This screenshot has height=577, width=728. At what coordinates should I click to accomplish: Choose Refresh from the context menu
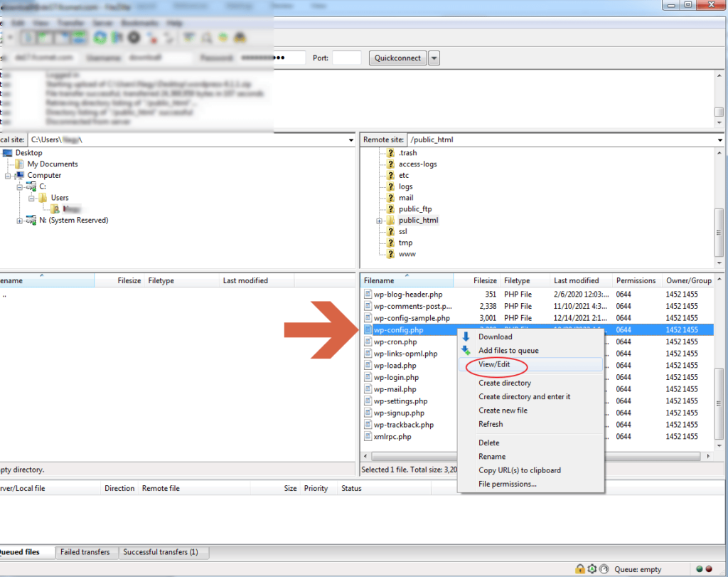(x=531, y=424)
